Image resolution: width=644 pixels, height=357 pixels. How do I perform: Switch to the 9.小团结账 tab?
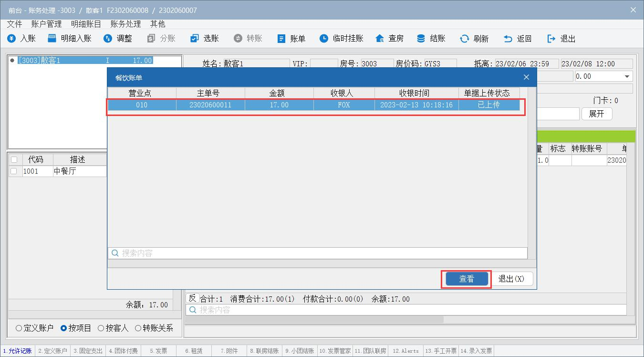click(300, 351)
